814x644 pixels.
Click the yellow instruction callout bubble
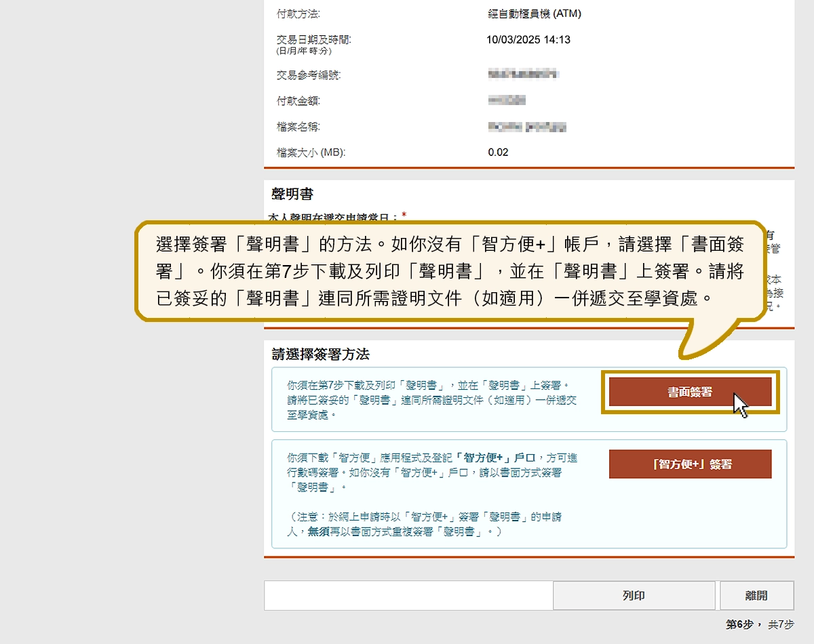click(x=448, y=271)
